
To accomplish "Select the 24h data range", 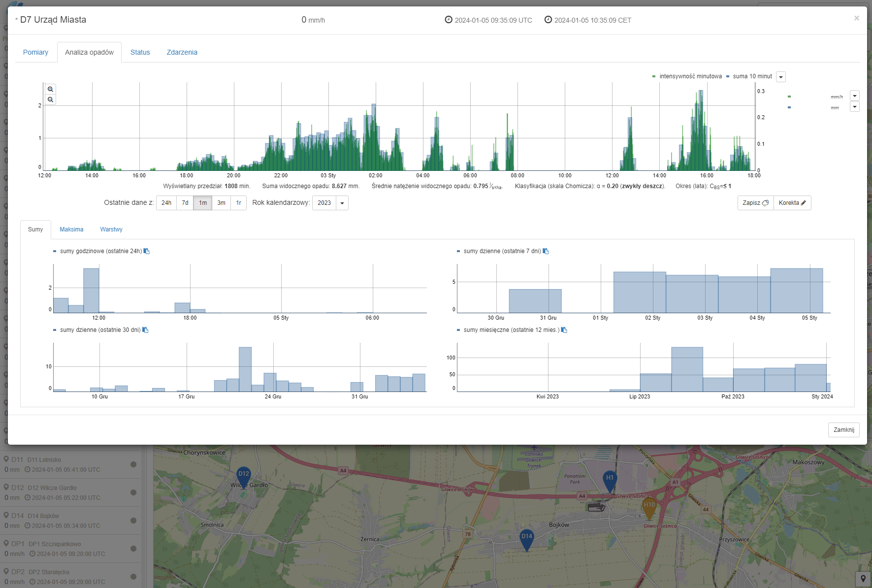I will 166,203.
